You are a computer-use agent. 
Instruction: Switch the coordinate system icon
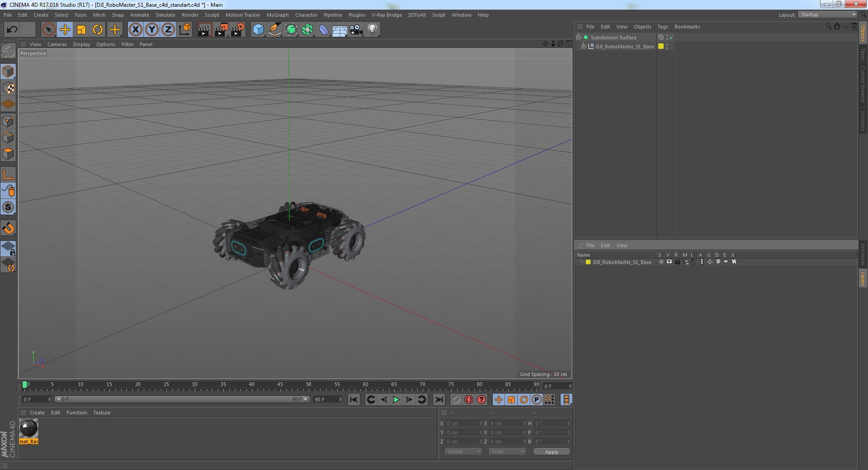click(x=185, y=30)
